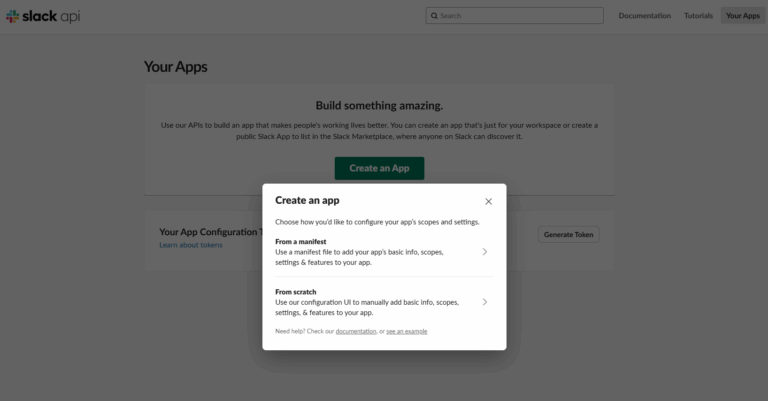
Task: Click the 'Use our APIs to build' paragraph
Action: 379,131
